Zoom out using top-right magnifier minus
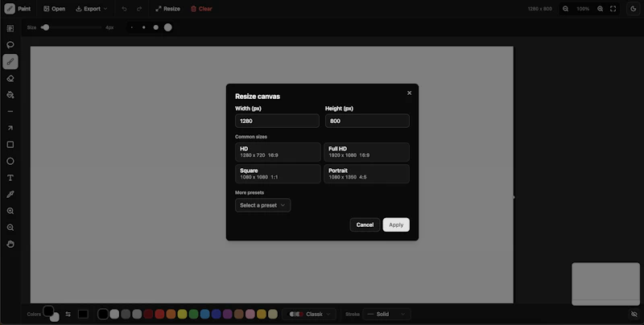 pos(566,9)
